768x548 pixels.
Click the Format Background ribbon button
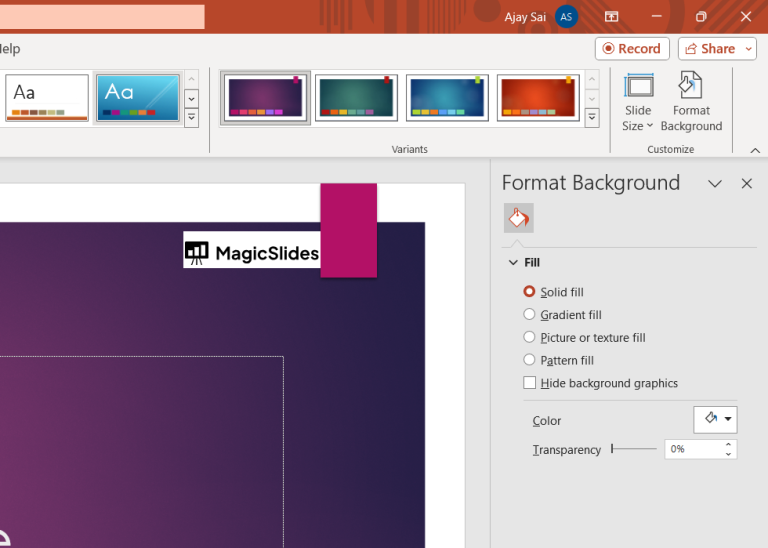point(691,102)
